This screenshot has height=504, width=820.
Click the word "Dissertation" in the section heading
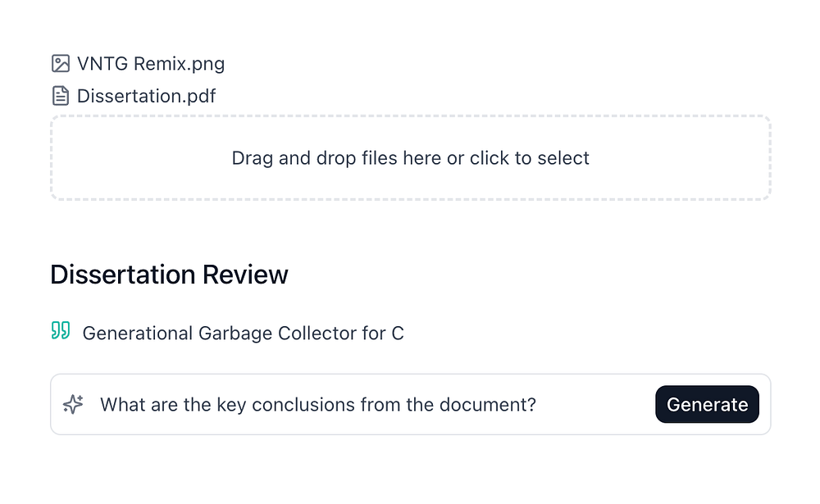[x=121, y=275]
